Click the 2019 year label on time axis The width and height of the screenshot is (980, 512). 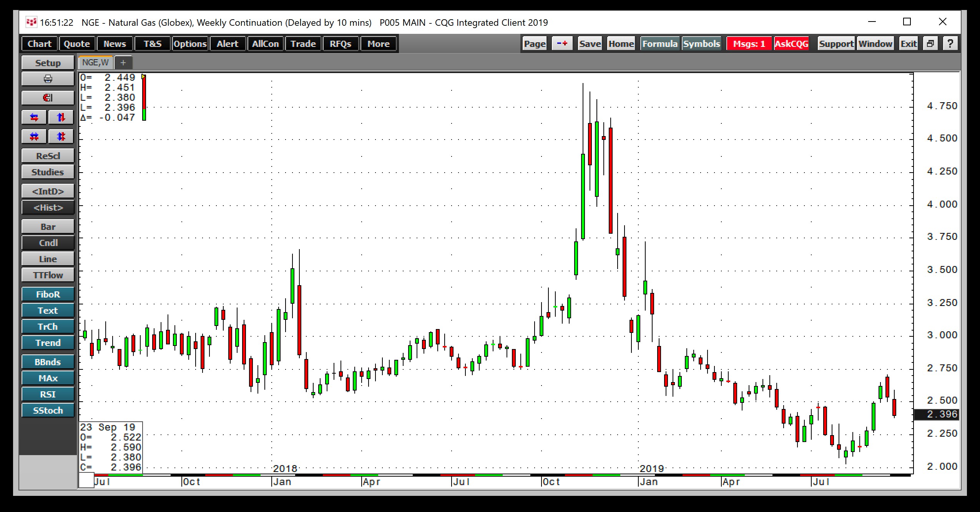tap(651, 469)
